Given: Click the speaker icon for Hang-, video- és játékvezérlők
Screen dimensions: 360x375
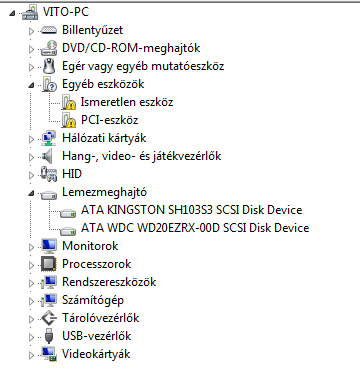Looking at the screenshot, I should [x=47, y=156].
